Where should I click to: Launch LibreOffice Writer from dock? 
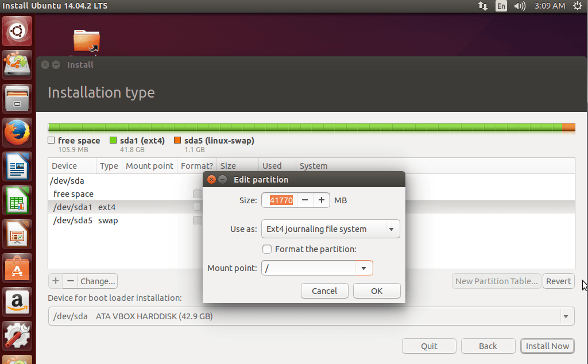point(18,168)
